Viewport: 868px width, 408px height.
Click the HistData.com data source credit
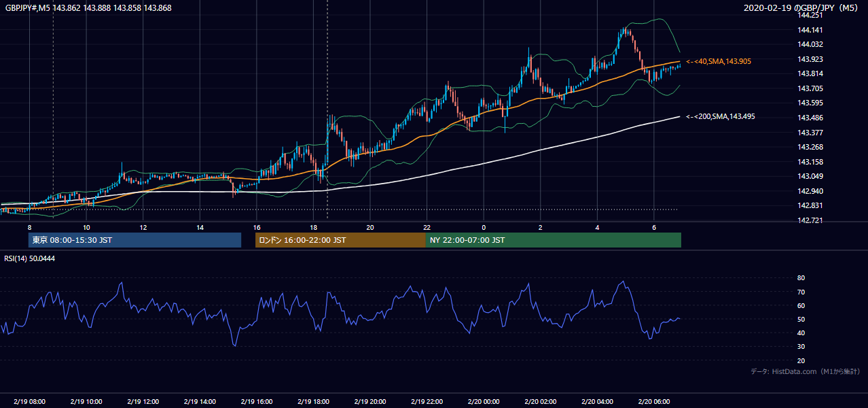[806, 371]
